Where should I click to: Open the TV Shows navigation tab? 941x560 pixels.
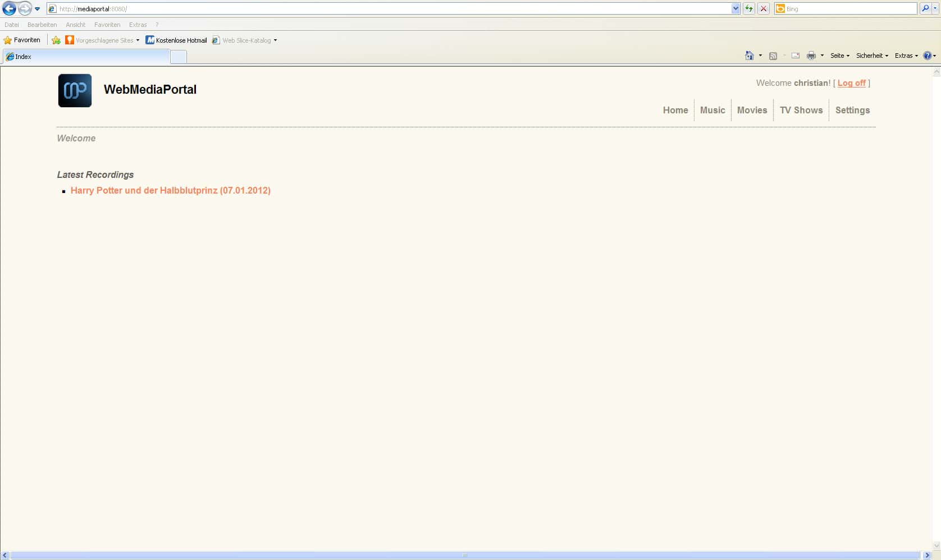pyautogui.click(x=801, y=110)
